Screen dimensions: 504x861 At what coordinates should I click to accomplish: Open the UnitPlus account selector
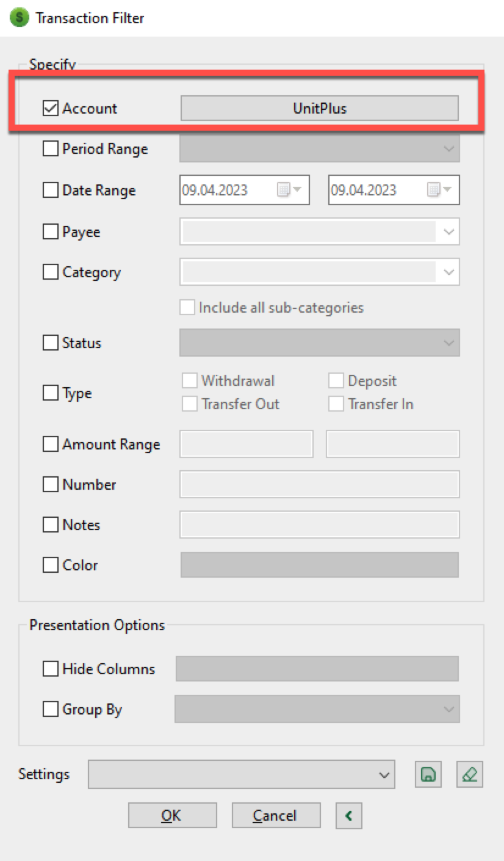(x=319, y=108)
